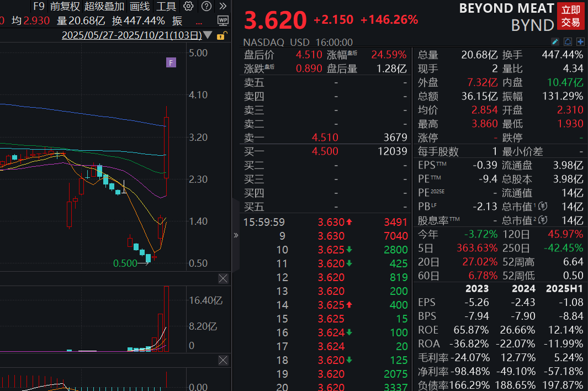Click the WP icon in the top toolbar

tap(223, 20)
